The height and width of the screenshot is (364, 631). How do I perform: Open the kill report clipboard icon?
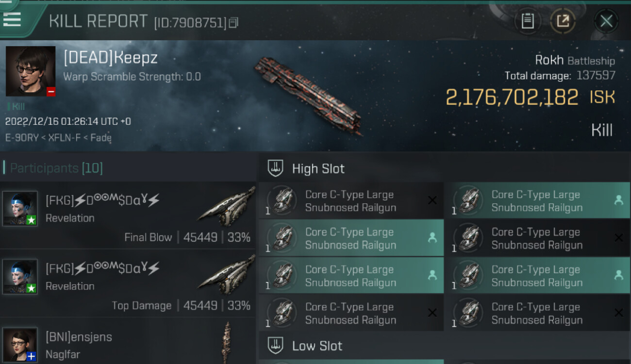tap(527, 21)
